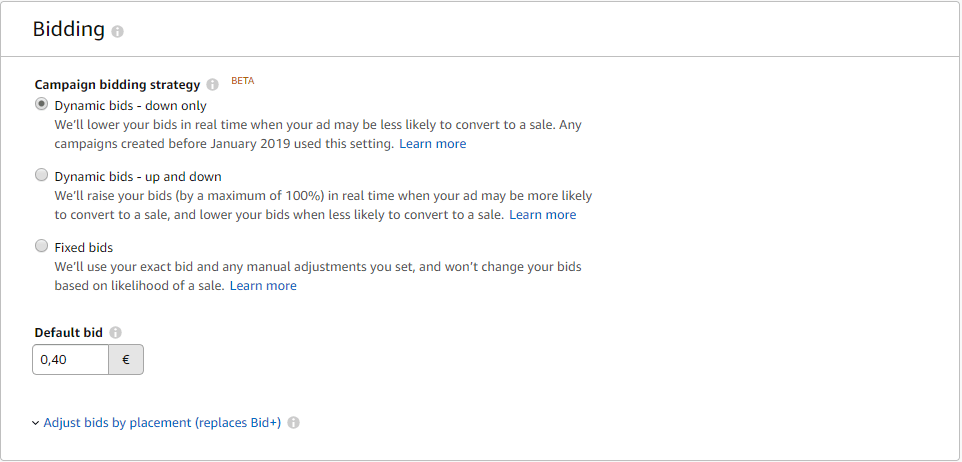Click the info icon beside Bidding heading
The height and width of the screenshot is (462, 962).
118,31
